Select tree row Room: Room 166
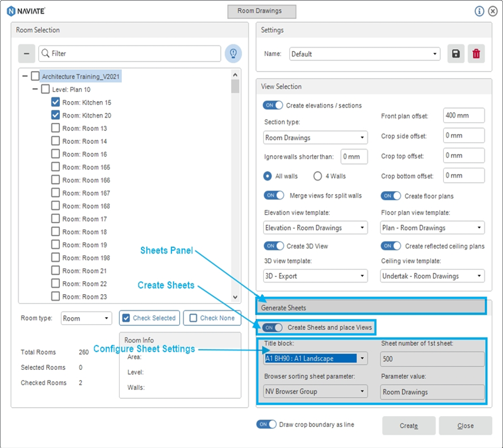 click(x=86, y=180)
